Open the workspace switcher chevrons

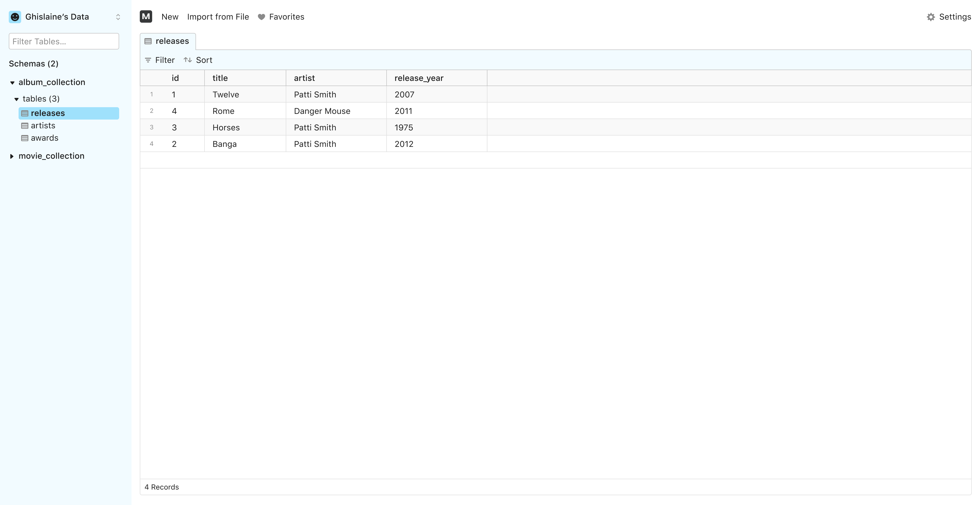118,17
